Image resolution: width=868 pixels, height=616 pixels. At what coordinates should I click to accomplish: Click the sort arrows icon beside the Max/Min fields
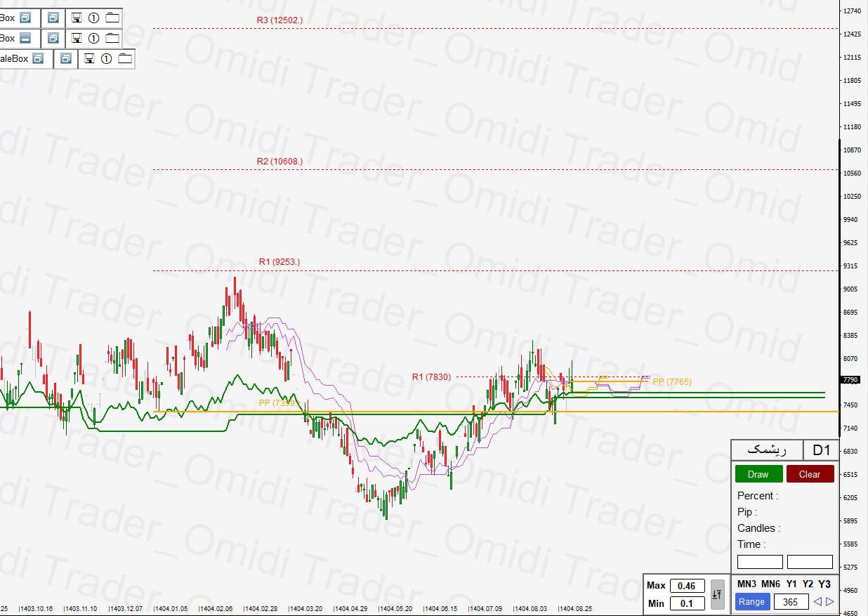pos(718,594)
